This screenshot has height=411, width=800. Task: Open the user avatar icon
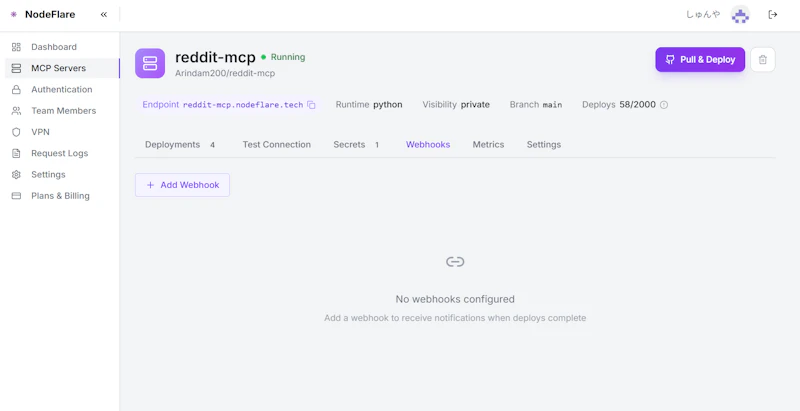click(x=740, y=15)
